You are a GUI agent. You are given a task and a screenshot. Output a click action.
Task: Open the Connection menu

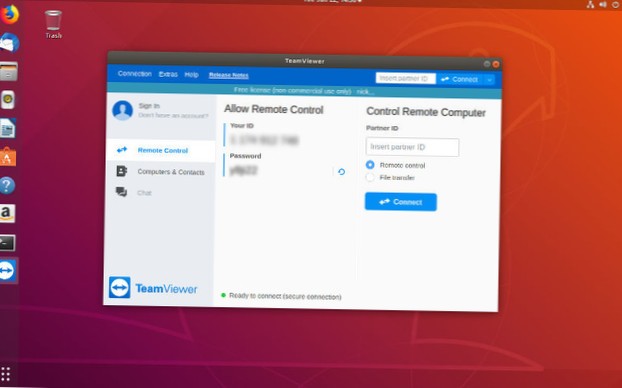[x=134, y=74]
